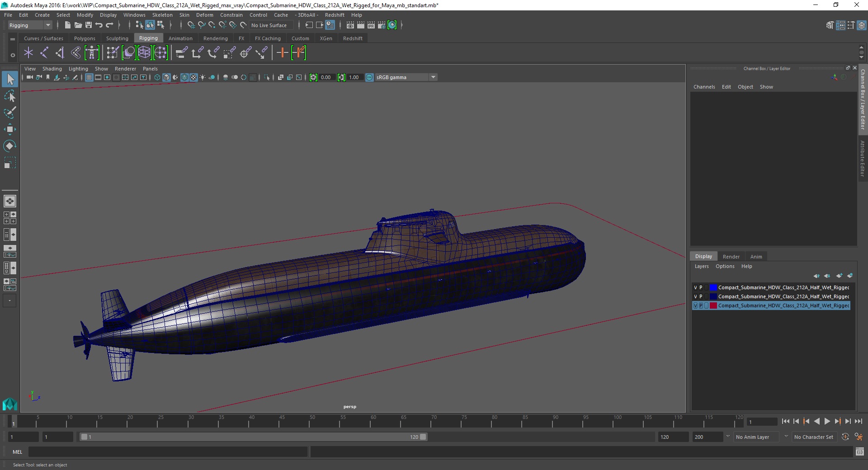This screenshot has height=470, width=868.
Task: Select by component type icon
Action: [160, 25]
